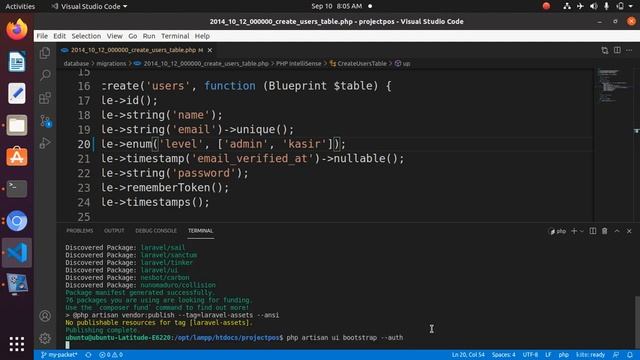This screenshot has height=360, width=640.
Task: Open the Manage gear icon
Action: (x=45, y=338)
